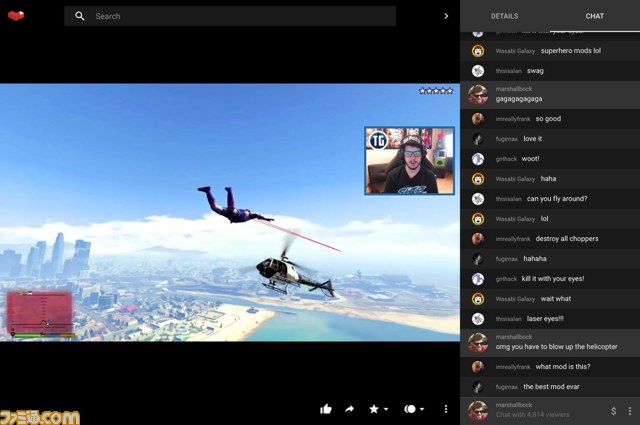Click imreallyfrank avatar beside 'destroy all choppers'

tap(478, 239)
